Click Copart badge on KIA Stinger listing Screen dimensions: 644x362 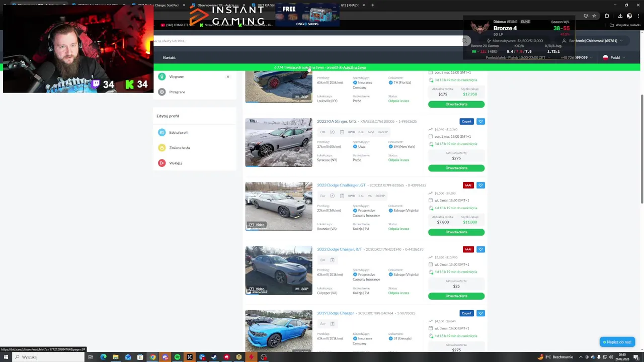pos(466,121)
